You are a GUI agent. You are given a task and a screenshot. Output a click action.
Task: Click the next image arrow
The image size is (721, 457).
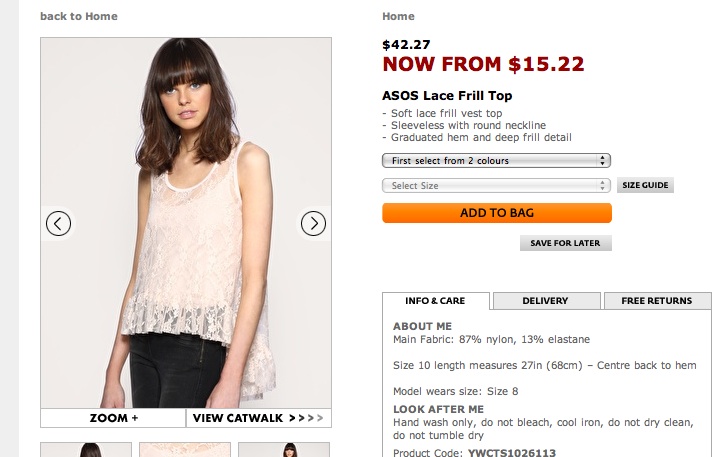tap(314, 224)
